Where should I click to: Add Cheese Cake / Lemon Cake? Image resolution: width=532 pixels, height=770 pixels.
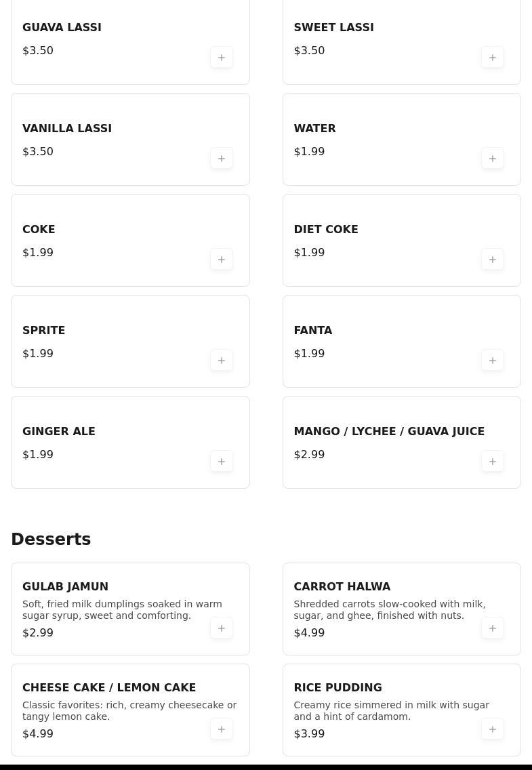click(222, 729)
